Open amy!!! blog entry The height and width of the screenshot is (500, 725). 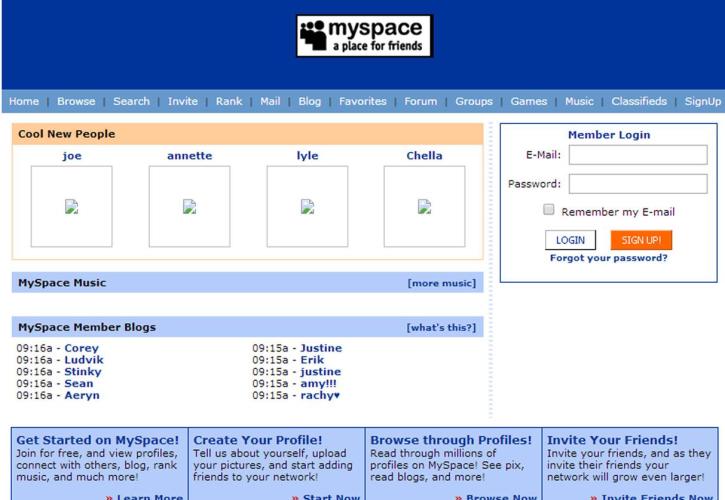319,383
